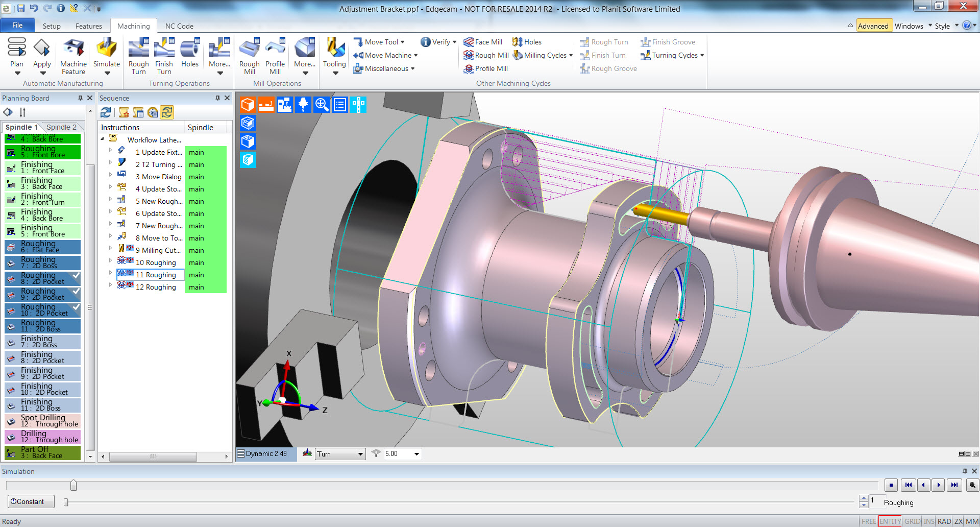Click the refresh icon in Sequence panel
The width and height of the screenshot is (980, 527).
[x=106, y=112]
